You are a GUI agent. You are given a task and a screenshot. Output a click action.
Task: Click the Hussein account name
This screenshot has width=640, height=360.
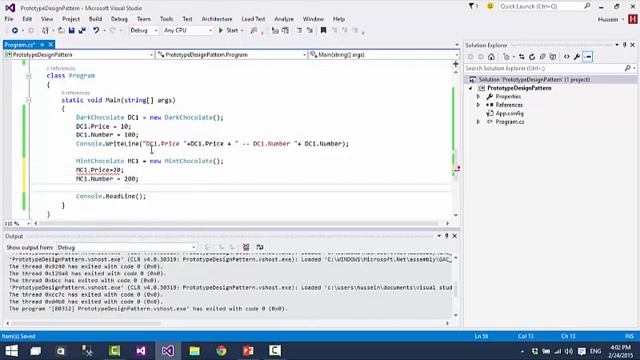coord(608,19)
